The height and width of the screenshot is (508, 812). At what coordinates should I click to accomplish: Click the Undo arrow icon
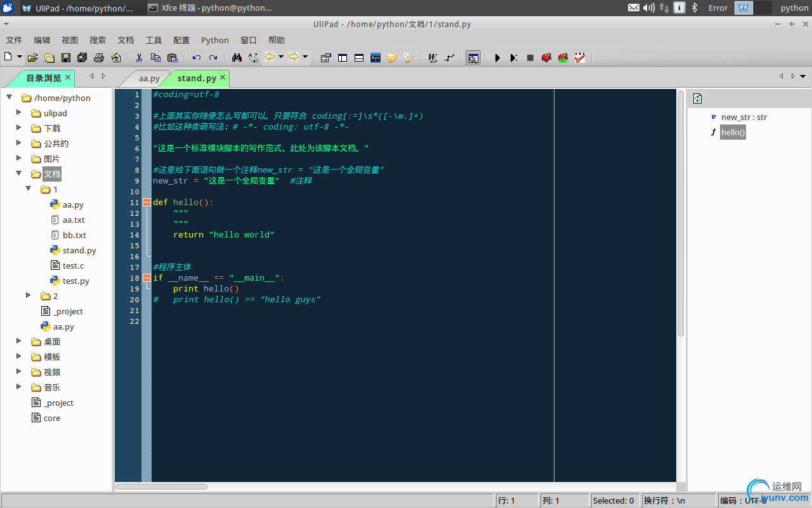(197, 58)
